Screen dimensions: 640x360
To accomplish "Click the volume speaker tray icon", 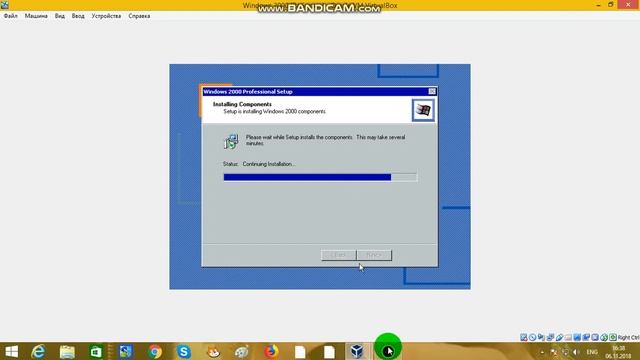I will 576,352.
